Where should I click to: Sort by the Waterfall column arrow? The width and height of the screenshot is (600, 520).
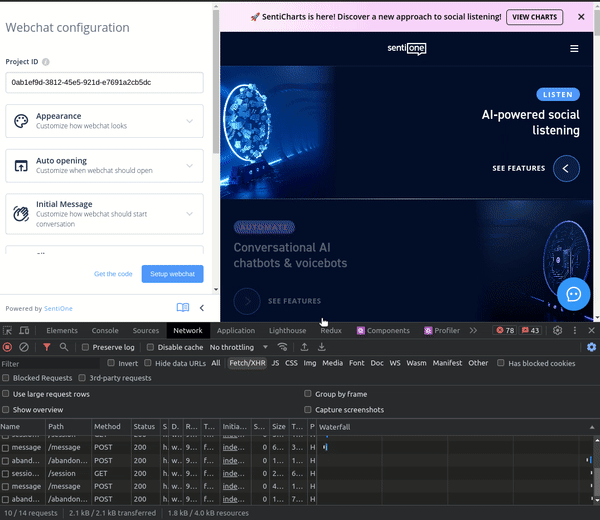[592, 427]
